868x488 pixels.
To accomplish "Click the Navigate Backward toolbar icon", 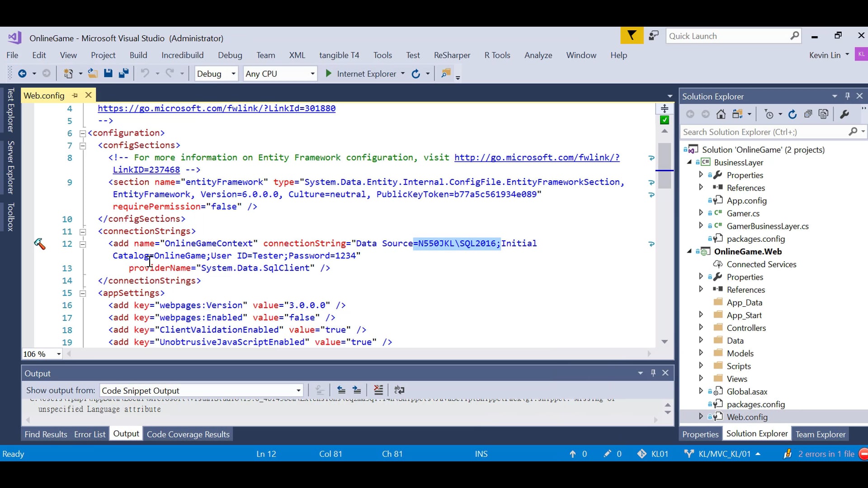I will pos(22,73).
